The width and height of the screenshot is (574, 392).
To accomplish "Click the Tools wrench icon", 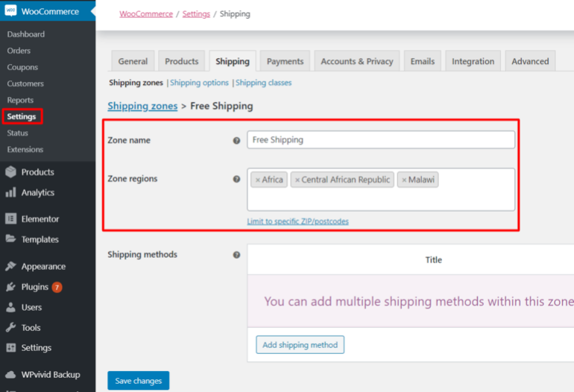I will (10, 328).
